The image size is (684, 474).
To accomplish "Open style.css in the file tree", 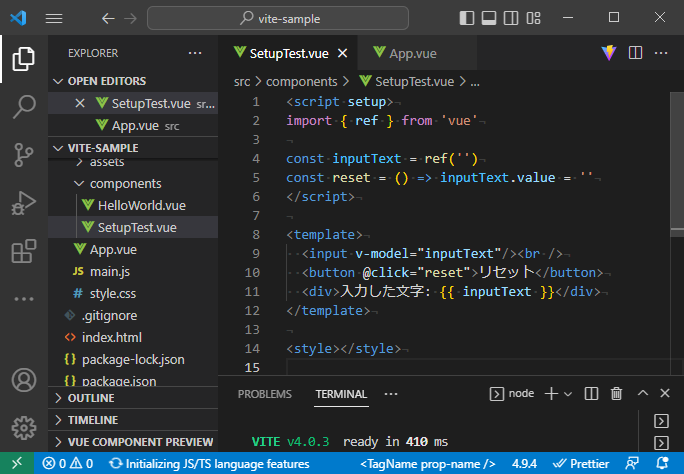I will 133,293.
